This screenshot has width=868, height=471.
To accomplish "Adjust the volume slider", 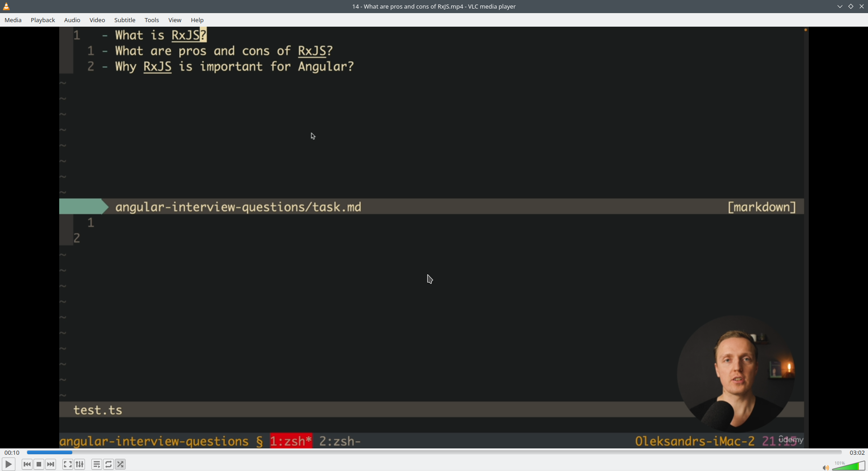I will (x=849, y=466).
